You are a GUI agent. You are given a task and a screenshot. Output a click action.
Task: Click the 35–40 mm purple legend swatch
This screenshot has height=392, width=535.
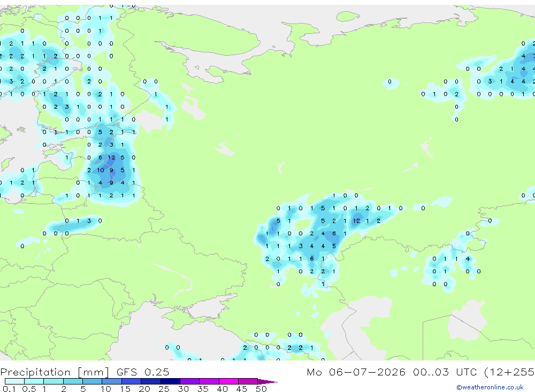coord(209,381)
